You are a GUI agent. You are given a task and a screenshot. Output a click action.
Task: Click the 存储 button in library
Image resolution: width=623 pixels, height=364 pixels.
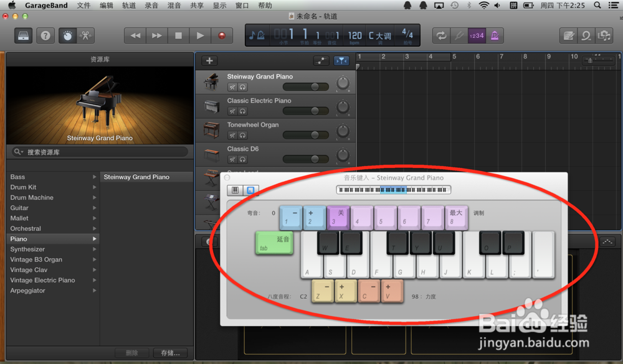click(171, 353)
